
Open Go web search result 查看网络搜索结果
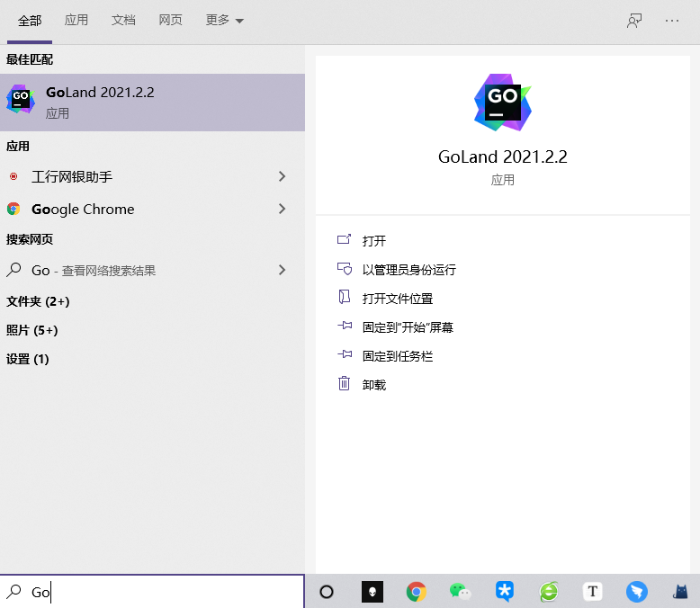click(x=152, y=270)
